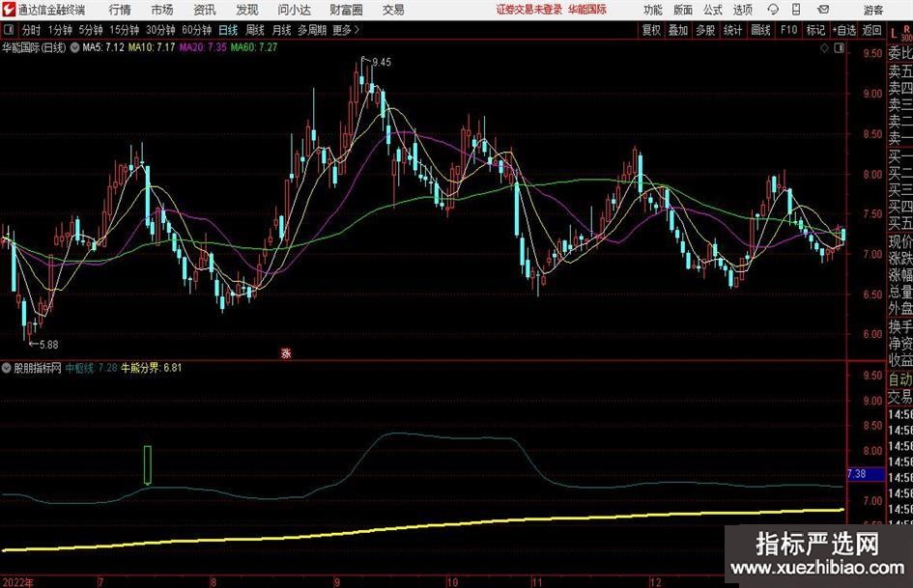This screenshot has height=588, width=913.
Task: Click the 多股 button
Action: pyautogui.click(x=704, y=30)
